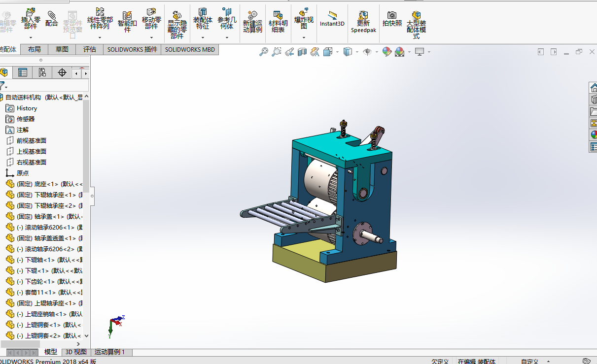597x364 pixels.
Task: Open the SOLIDWORKS MBD tab
Action: (190, 49)
